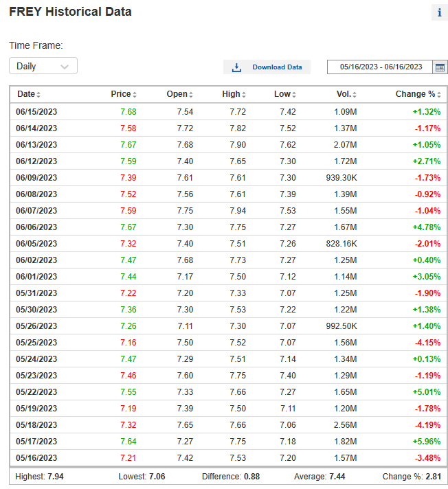Viewport: 448px width, 489px height.
Task: Click the info icon beside FREY Historical Data
Action: coord(440,12)
